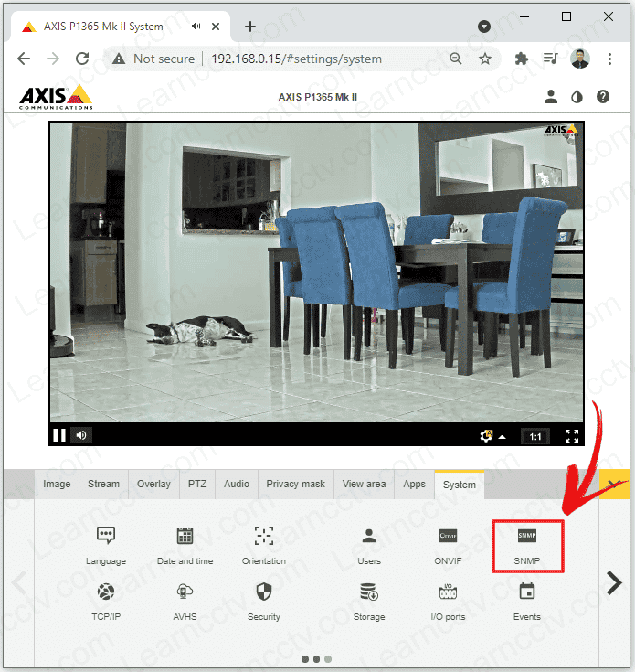Open Date and time settings
The image size is (635, 672).
click(185, 537)
